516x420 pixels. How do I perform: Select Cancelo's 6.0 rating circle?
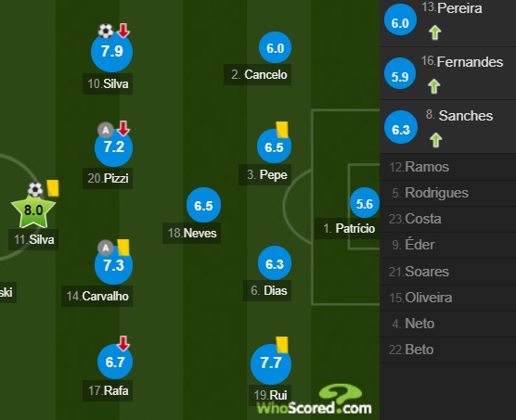click(275, 47)
